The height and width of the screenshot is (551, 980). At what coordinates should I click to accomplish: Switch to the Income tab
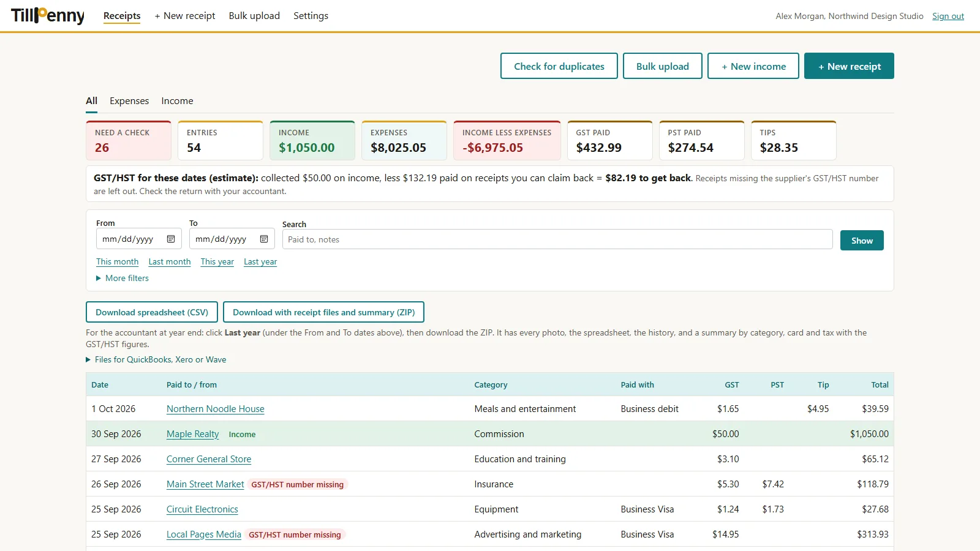[177, 101]
